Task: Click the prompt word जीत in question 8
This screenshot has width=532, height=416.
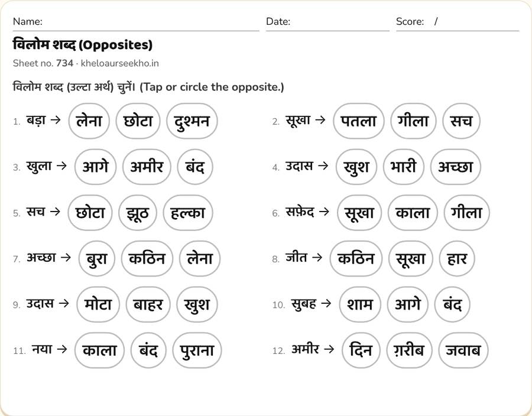Action: click(296, 257)
